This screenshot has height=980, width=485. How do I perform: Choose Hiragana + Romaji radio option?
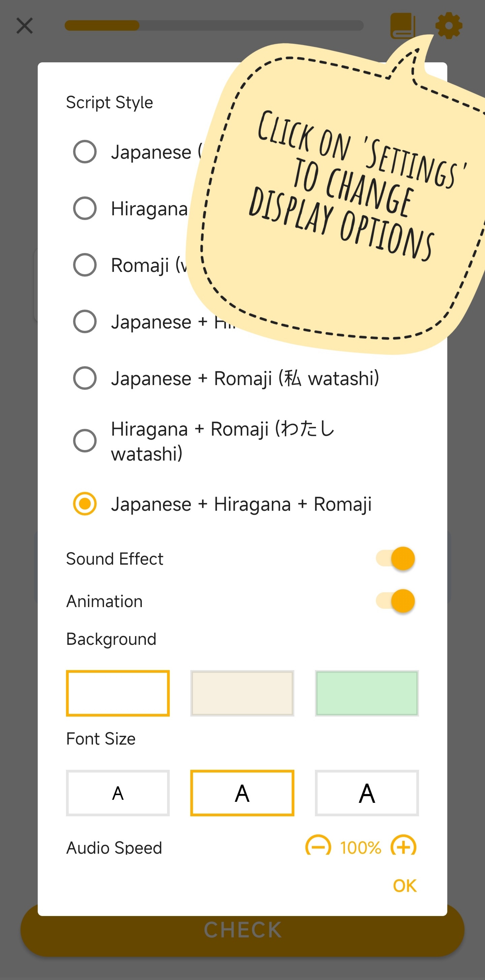85,441
